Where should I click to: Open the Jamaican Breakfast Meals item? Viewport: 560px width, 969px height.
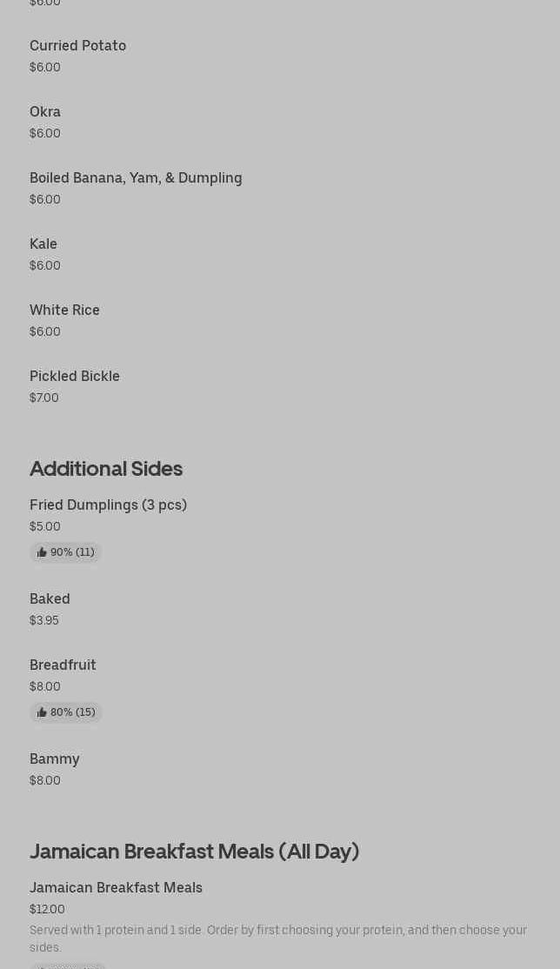point(116,888)
